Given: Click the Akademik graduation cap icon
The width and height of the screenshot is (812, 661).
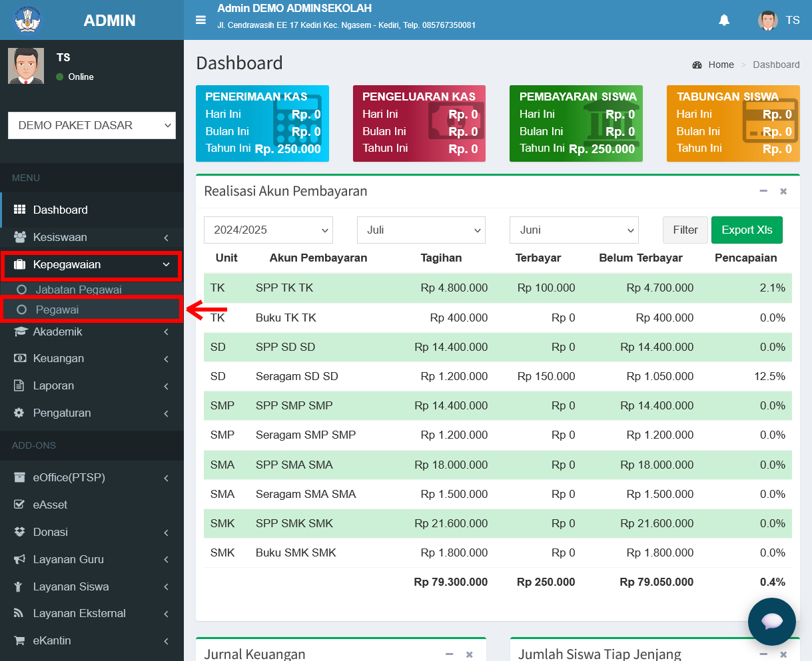Looking at the screenshot, I should coord(20,331).
